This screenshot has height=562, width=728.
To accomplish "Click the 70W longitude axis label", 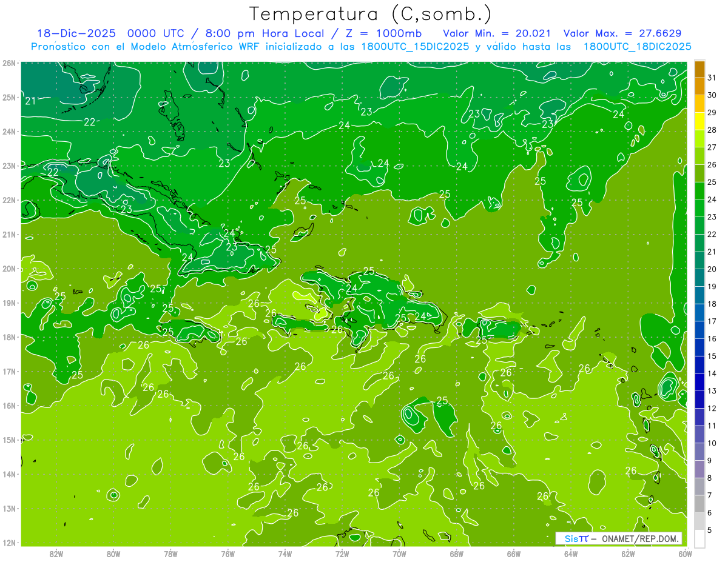I will click(x=399, y=553).
